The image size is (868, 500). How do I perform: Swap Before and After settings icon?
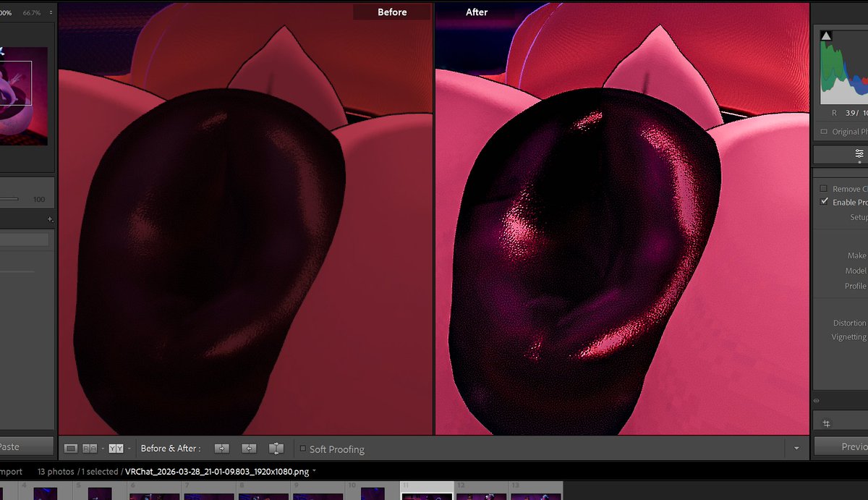[276, 449]
